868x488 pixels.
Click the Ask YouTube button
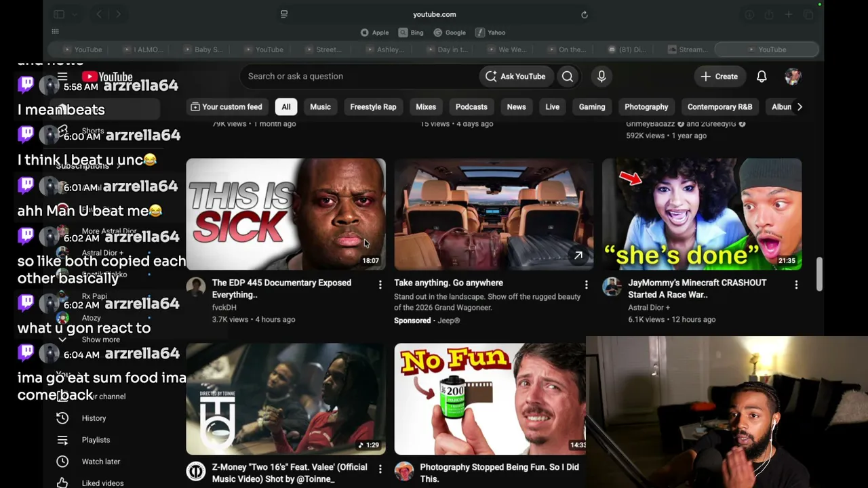[515, 77]
